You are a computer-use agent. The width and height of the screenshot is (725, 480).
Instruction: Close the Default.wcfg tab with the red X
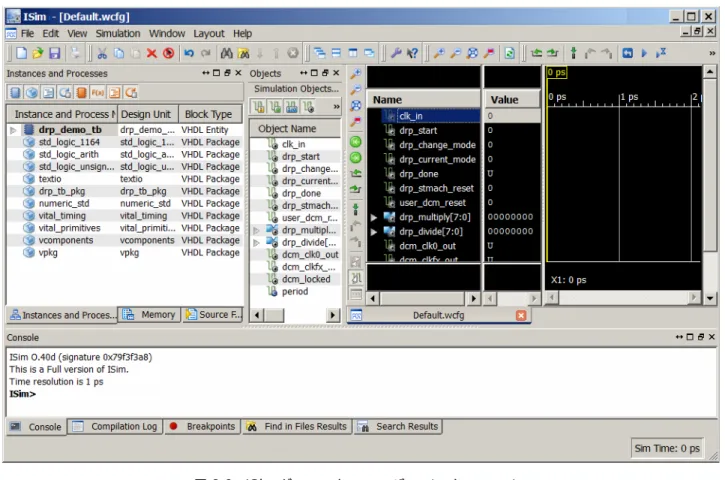coord(521,315)
